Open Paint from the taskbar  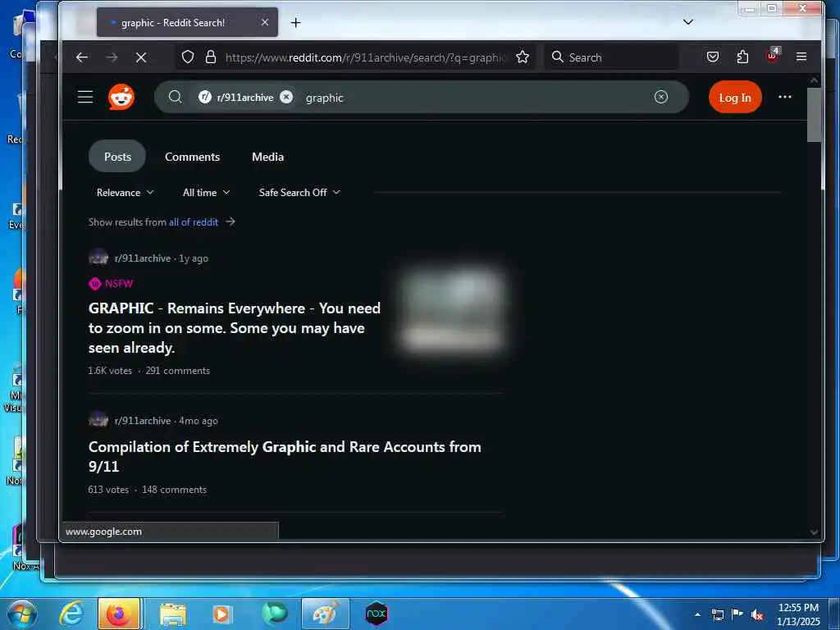(325, 614)
